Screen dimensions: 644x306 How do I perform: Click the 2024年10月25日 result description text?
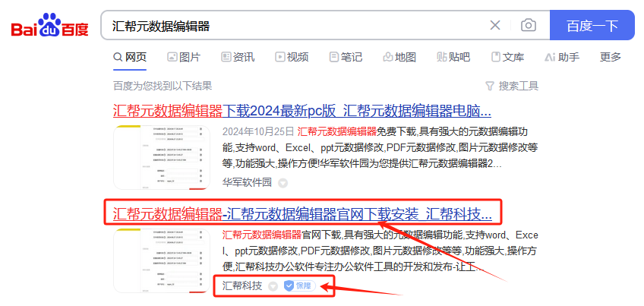(380, 147)
